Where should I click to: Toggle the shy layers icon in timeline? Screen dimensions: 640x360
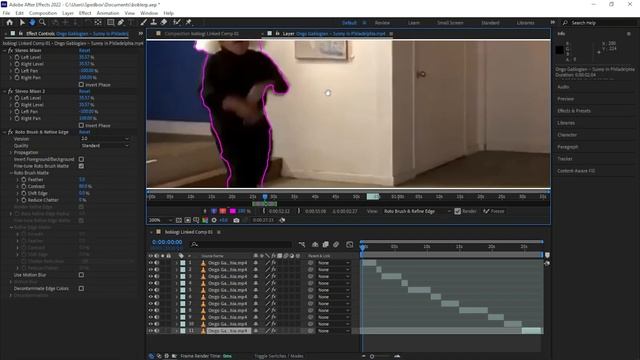click(315, 244)
